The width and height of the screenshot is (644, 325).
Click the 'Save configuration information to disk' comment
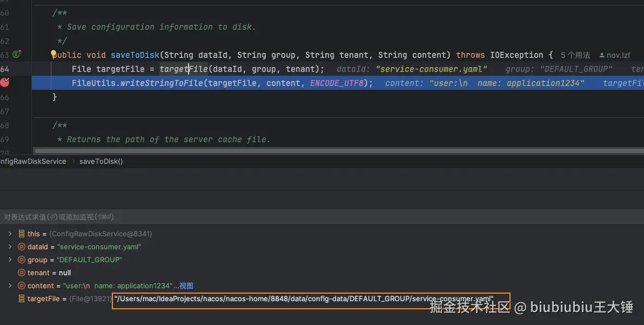(x=161, y=27)
